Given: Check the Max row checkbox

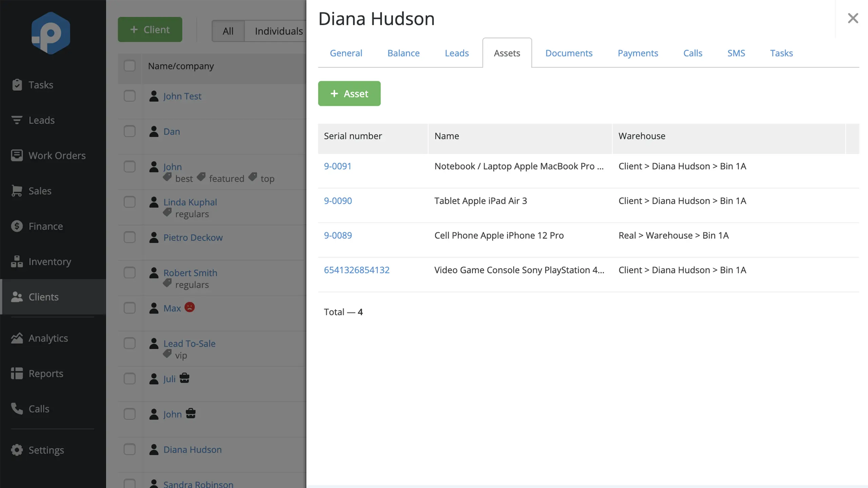Looking at the screenshot, I should click(x=130, y=308).
